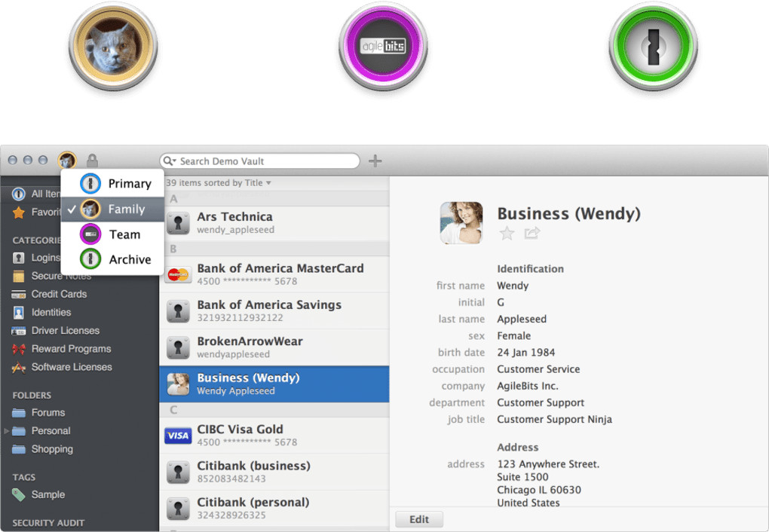Switch to the Team vault
This screenshot has height=532, width=769.
[112, 234]
